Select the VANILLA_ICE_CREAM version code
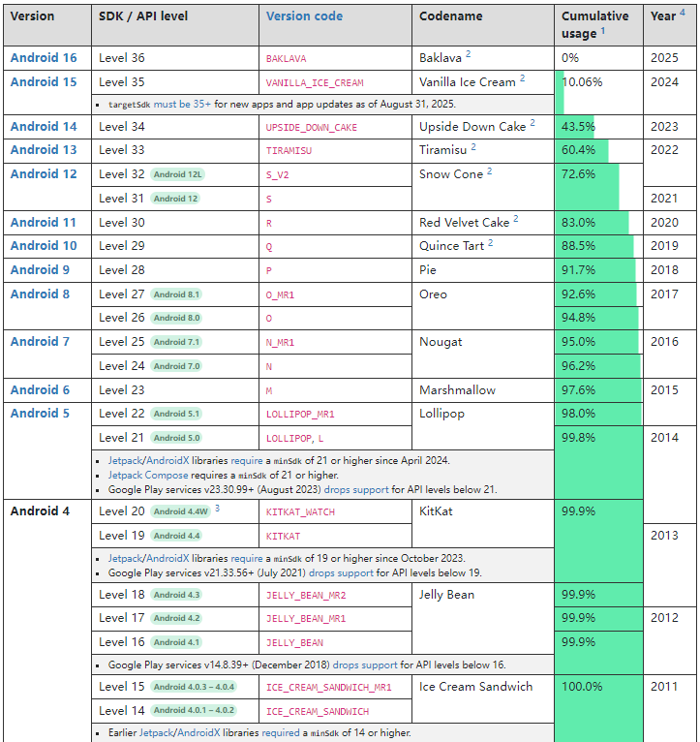 point(315,82)
